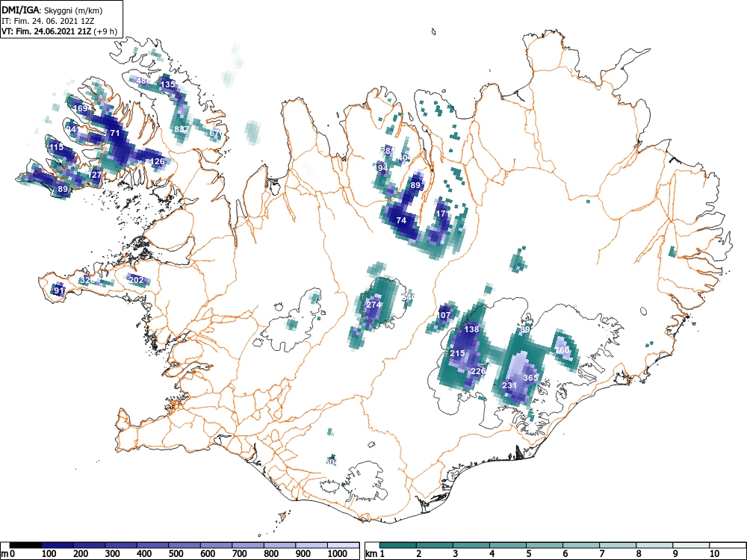The height and width of the screenshot is (560, 747).
Task: Click the map value label 226
Action: point(478,371)
